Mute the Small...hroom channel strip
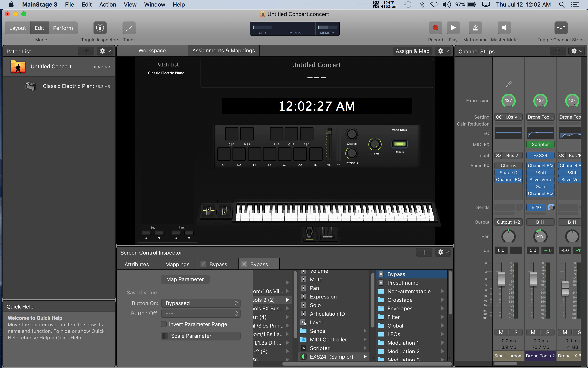The width and height of the screenshot is (588, 368). pos(501,332)
